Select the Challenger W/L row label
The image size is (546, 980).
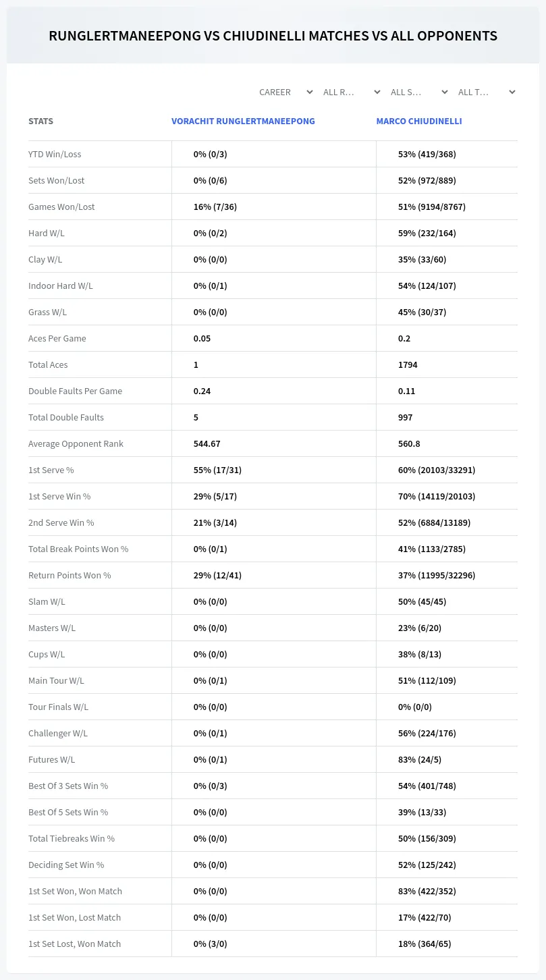58,733
